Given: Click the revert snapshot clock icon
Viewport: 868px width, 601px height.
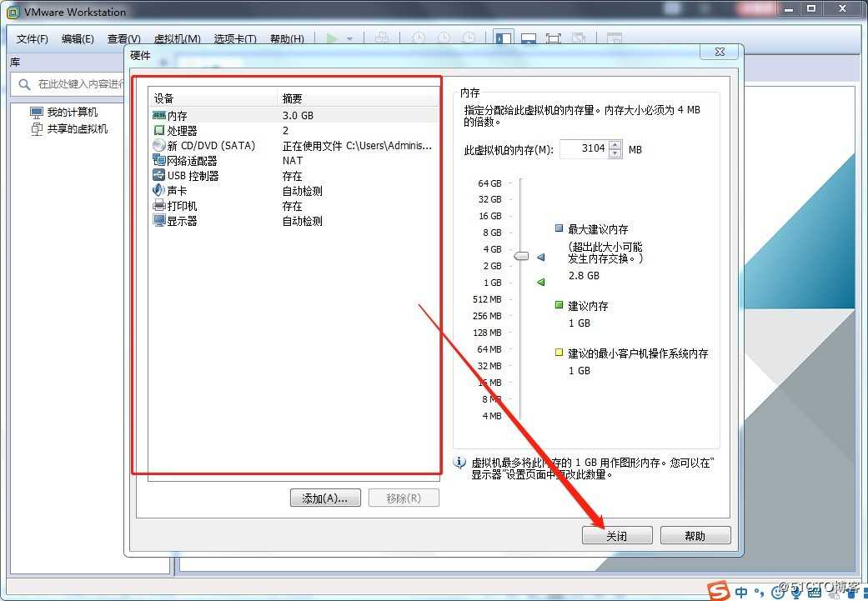Looking at the screenshot, I should click(444, 38).
